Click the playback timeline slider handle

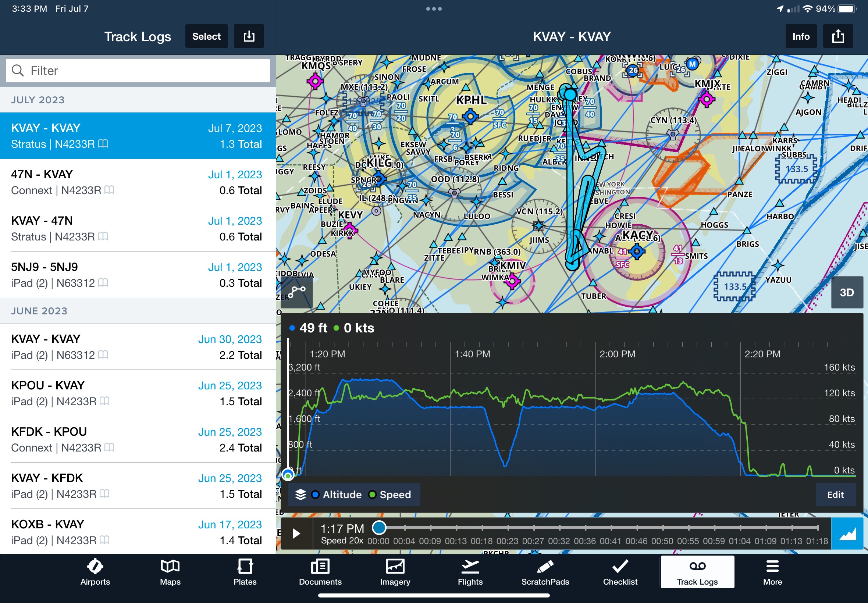[379, 527]
